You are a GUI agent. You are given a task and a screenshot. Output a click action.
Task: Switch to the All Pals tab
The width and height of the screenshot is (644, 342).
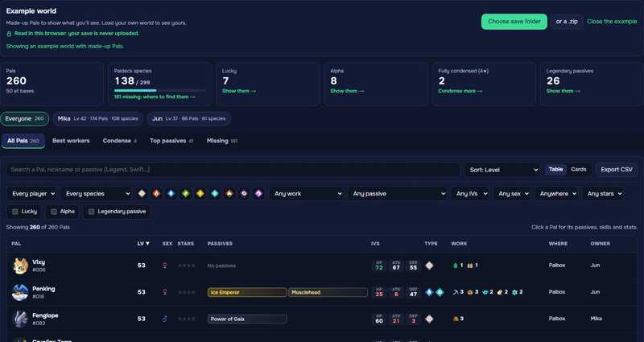click(x=23, y=141)
